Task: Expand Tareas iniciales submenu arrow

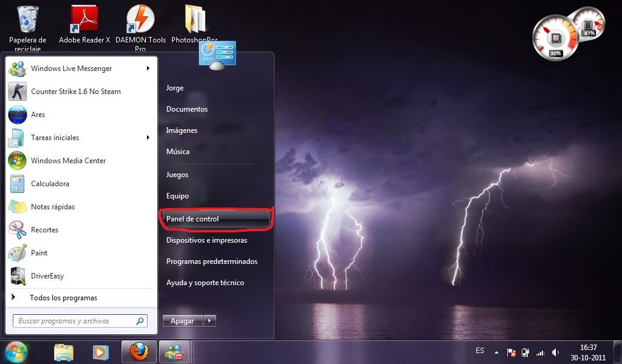Action: click(x=148, y=138)
